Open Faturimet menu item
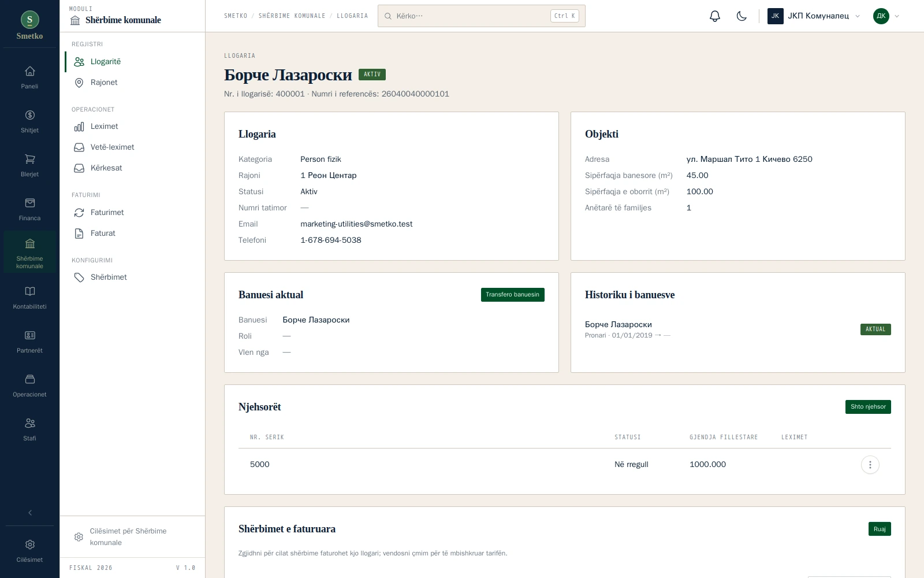Screen dimensions: 924x578 pos(132,213)
